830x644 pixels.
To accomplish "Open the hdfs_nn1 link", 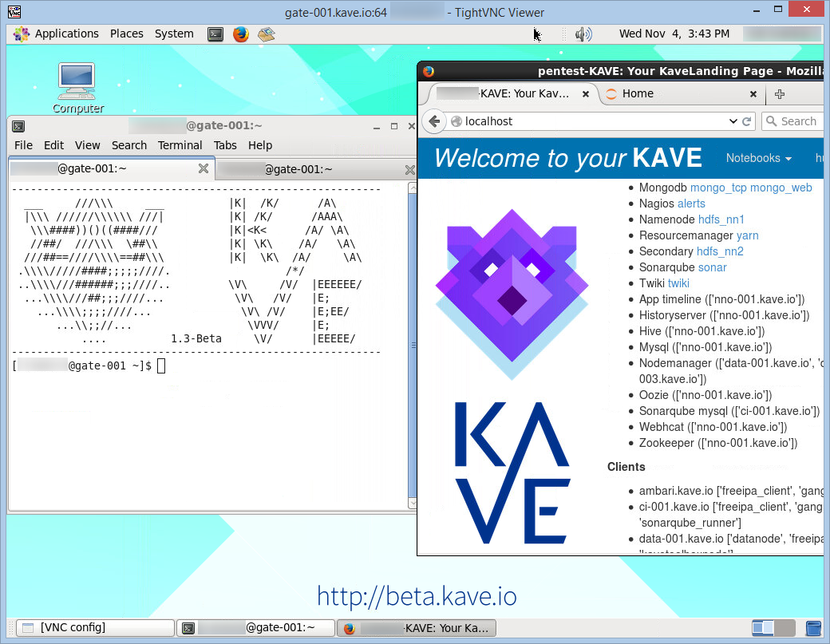I will pyautogui.click(x=721, y=219).
